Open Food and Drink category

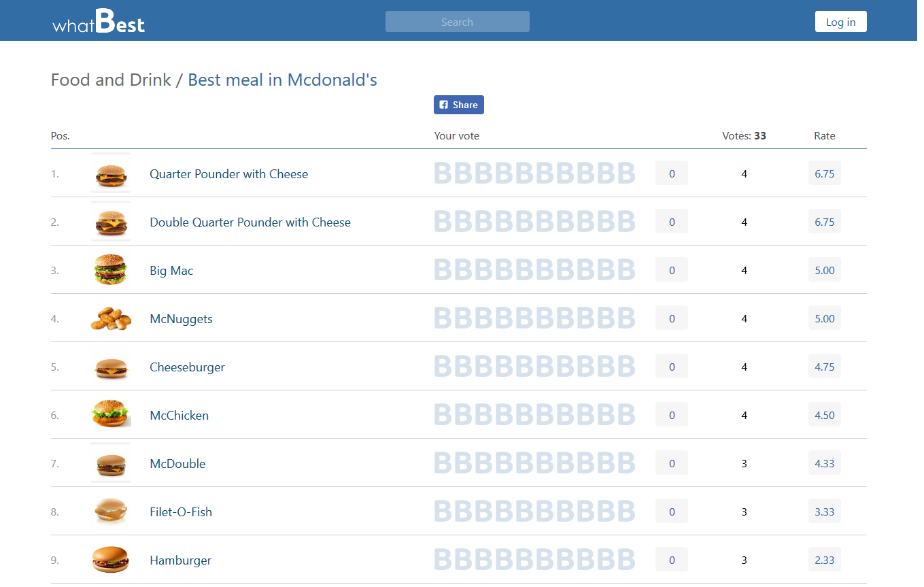112,80
